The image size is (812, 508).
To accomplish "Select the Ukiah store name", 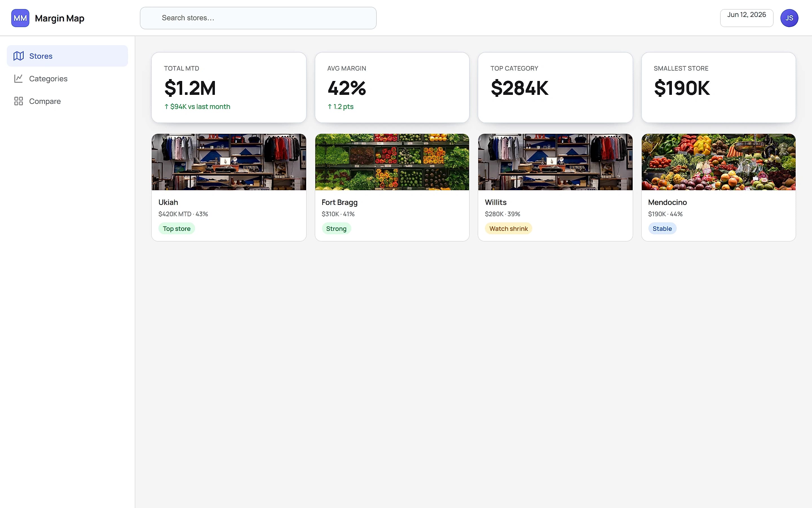I will (168, 202).
